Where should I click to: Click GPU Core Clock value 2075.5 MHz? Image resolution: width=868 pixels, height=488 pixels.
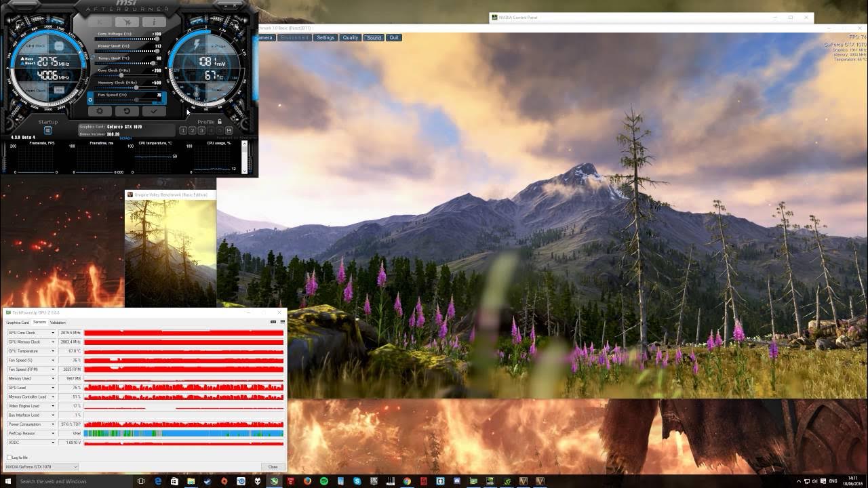pos(70,333)
